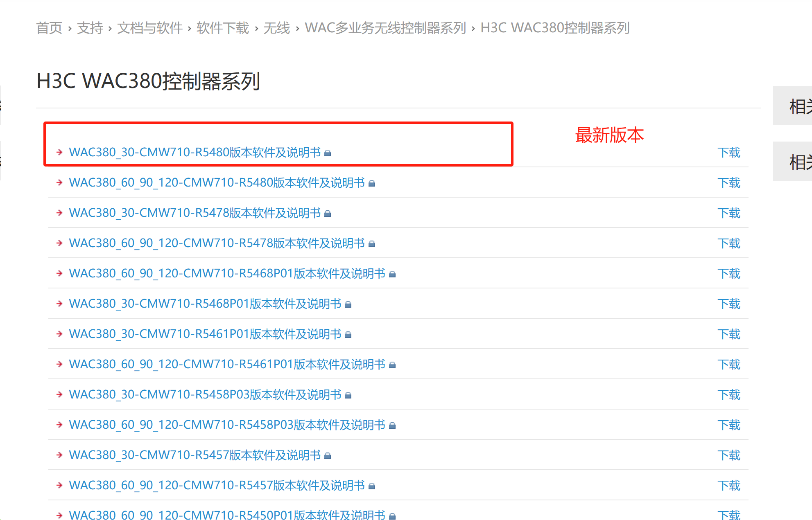This screenshot has width=812, height=520.
Task: Click red arrow icon before WAC380_60_90_120 R5478
Action: click(x=59, y=243)
